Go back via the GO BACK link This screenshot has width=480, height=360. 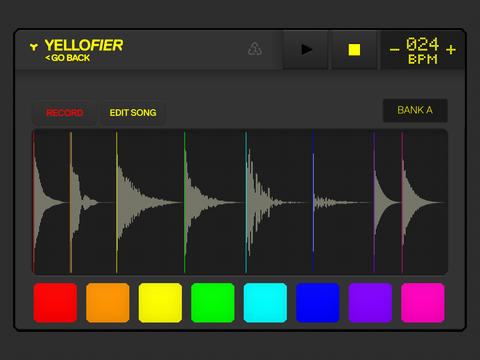click(x=67, y=58)
